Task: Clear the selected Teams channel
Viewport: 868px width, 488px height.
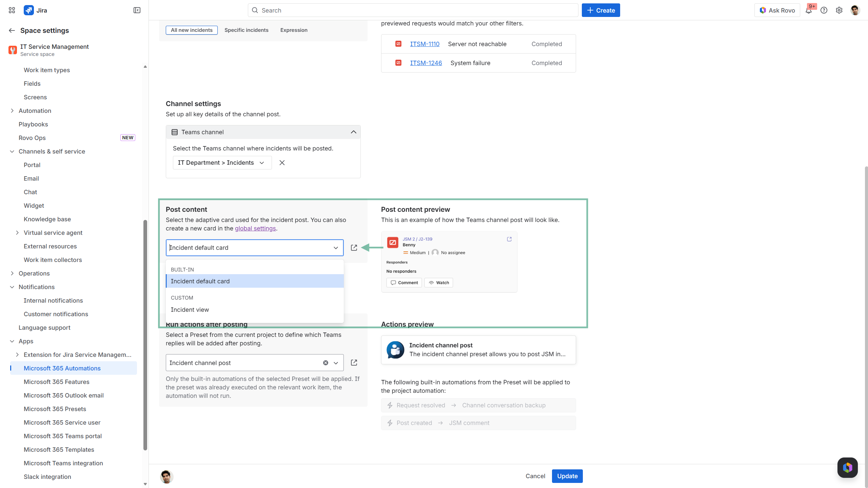Action: (282, 163)
